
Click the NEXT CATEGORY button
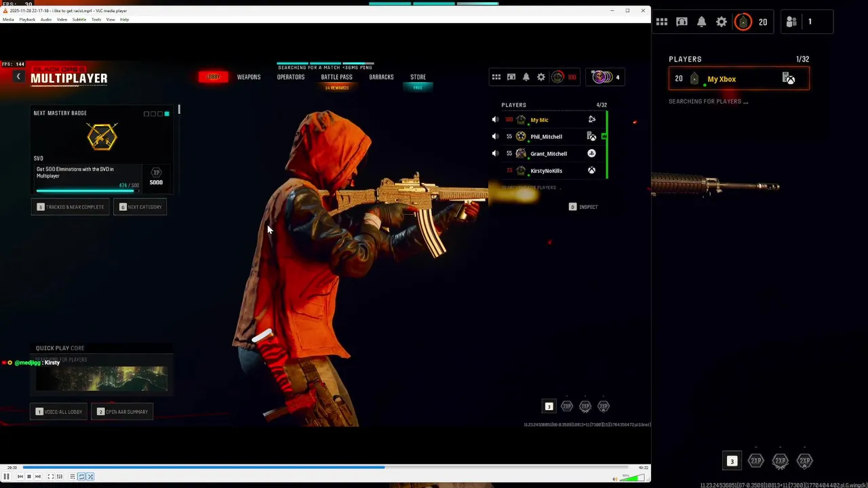tap(140, 207)
